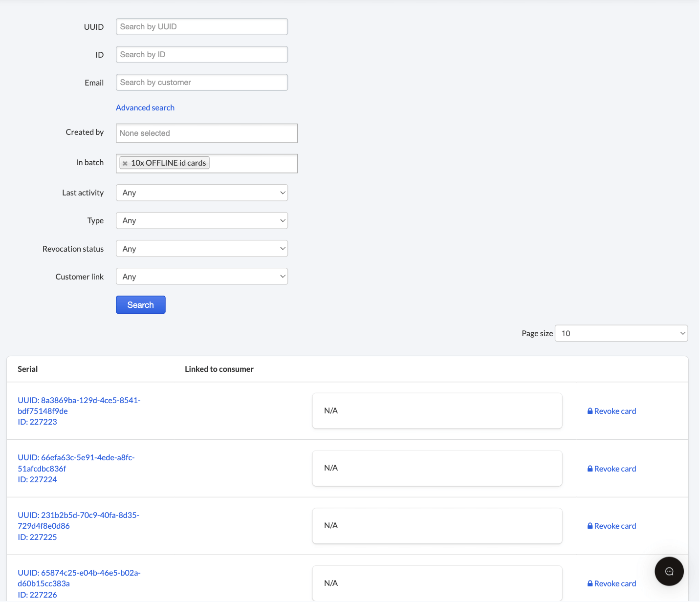The width and height of the screenshot is (700, 602).
Task: Click inside the Search by customer field
Action: [x=201, y=82]
